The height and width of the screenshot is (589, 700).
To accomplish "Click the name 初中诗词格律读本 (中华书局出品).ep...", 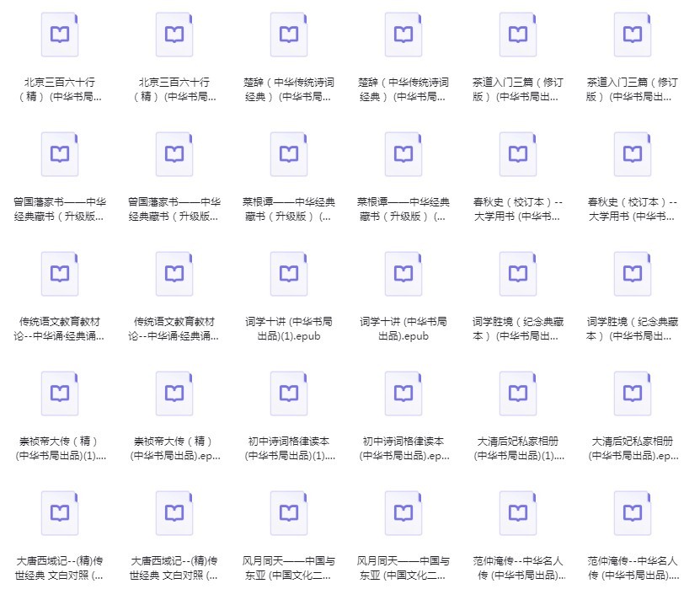I will (x=403, y=448).
